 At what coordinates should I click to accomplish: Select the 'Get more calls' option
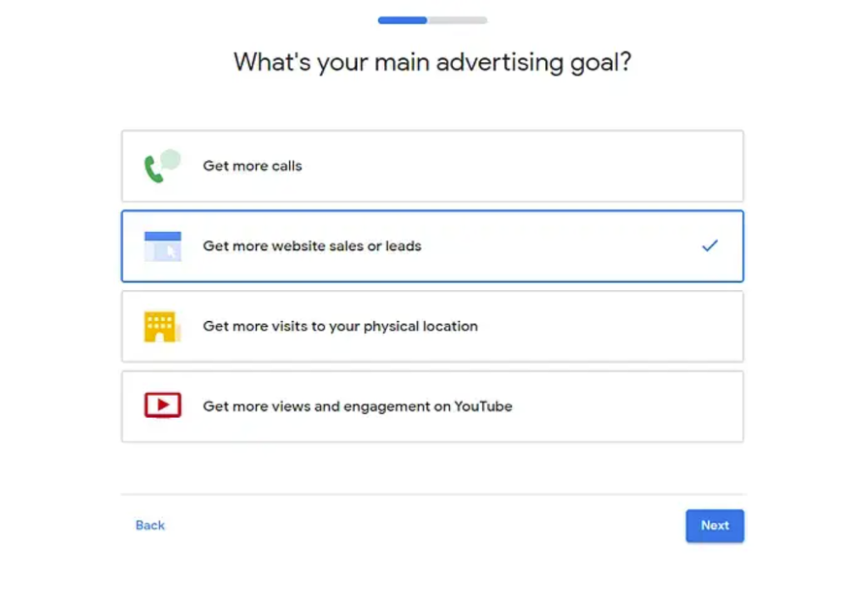[x=432, y=166]
